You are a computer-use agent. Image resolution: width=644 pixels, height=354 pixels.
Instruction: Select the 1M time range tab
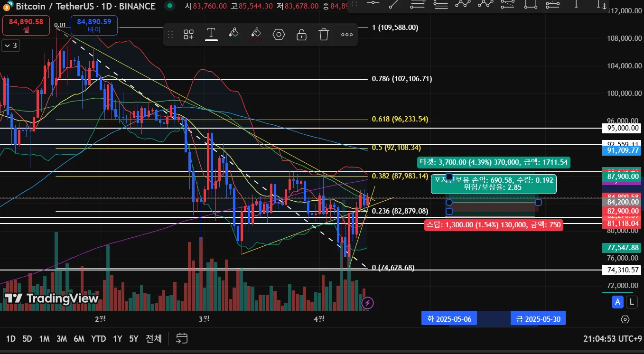pyautogui.click(x=45, y=339)
